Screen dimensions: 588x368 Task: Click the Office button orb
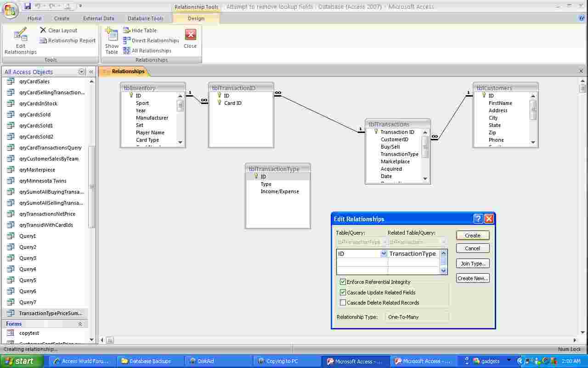11,10
